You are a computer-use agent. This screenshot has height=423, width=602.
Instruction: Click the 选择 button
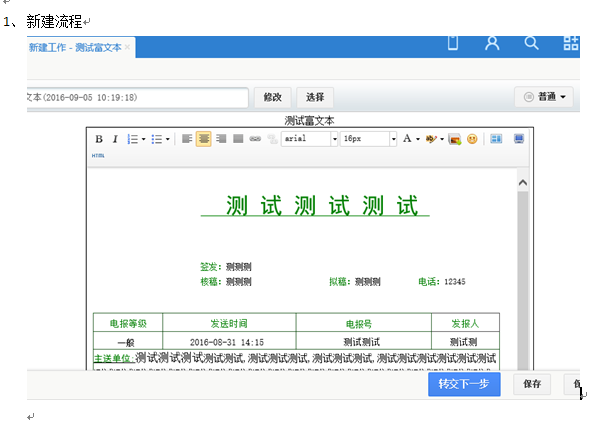pos(315,97)
